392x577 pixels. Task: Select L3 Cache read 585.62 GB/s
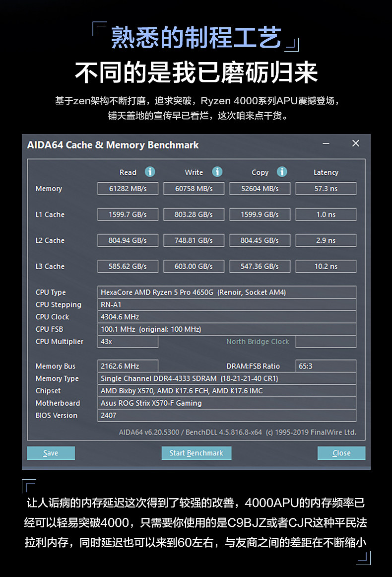pos(128,266)
